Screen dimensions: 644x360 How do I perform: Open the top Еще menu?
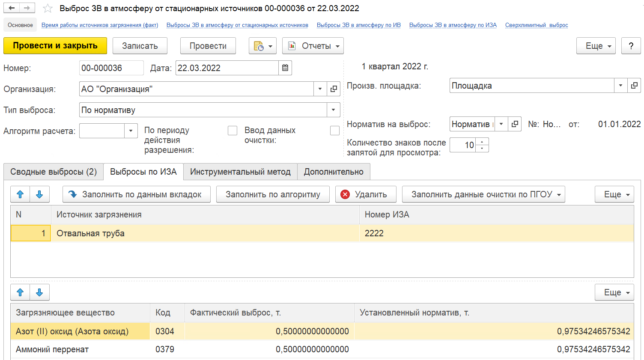[x=596, y=46]
